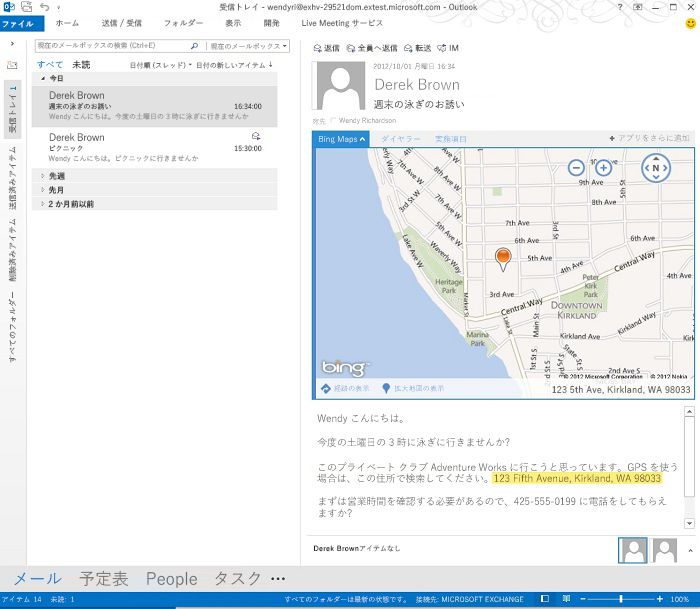Viewport: 700px width, 609px height.
Task: Expand the 先週 group
Action: click(x=43, y=176)
